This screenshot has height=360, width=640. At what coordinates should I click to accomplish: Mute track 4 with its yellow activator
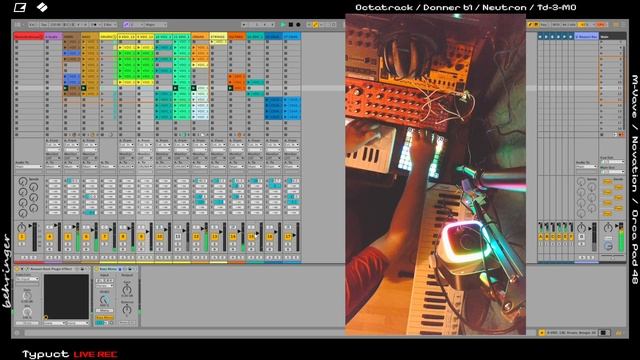point(49,237)
